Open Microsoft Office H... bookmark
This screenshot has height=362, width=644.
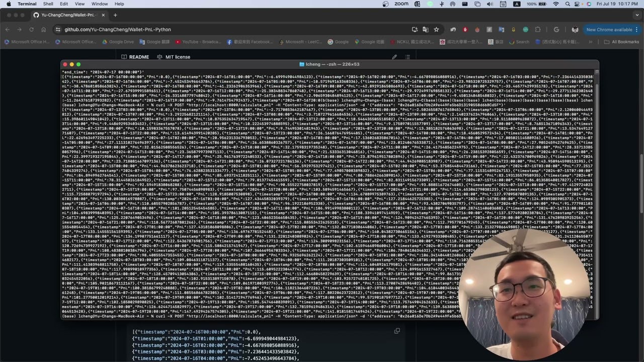click(27, 42)
